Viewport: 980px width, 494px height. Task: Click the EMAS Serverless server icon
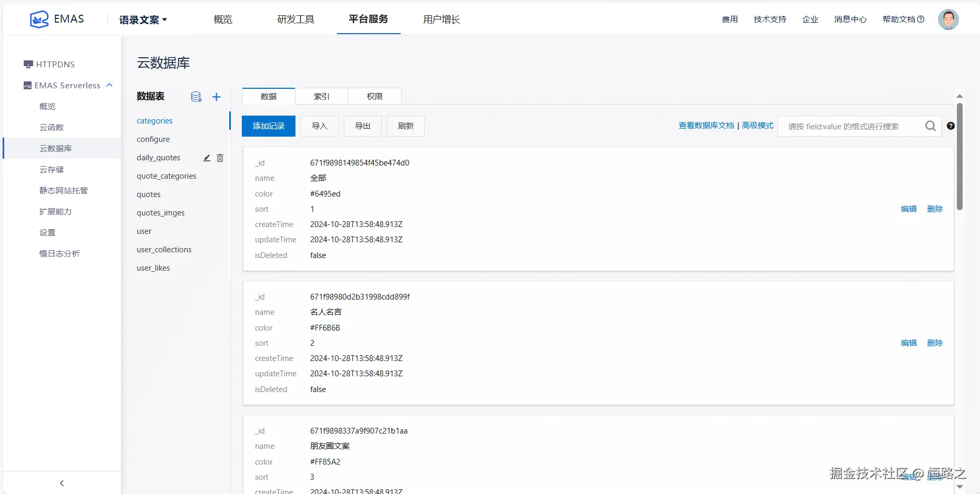tap(27, 86)
